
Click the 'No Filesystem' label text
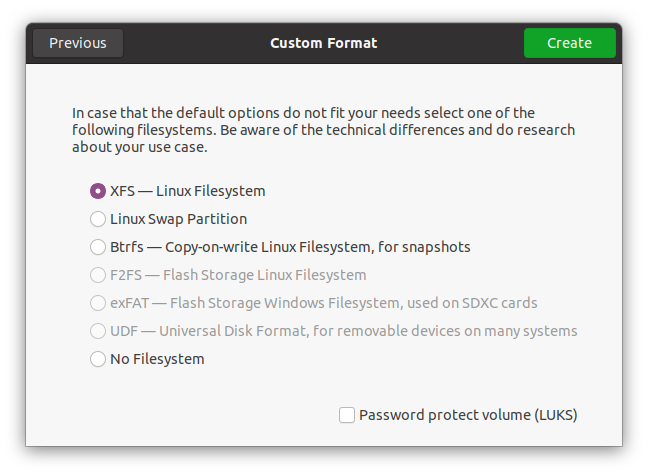(x=157, y=359)
